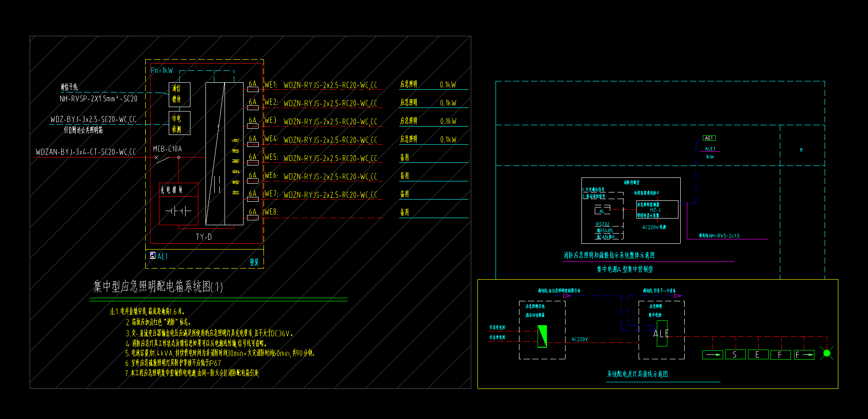This screenshot has height=419, width=868.
Task: Click the AL symbol in fire control room
Action: (602, 210)
